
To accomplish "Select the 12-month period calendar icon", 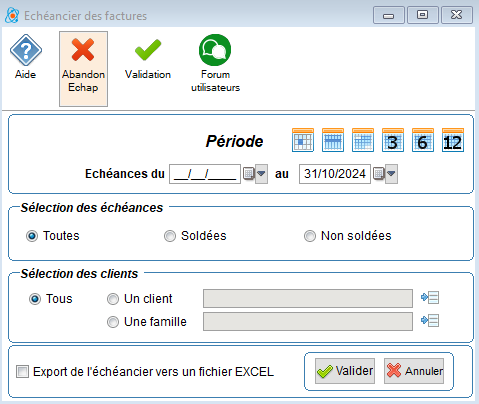I will 453,140.
